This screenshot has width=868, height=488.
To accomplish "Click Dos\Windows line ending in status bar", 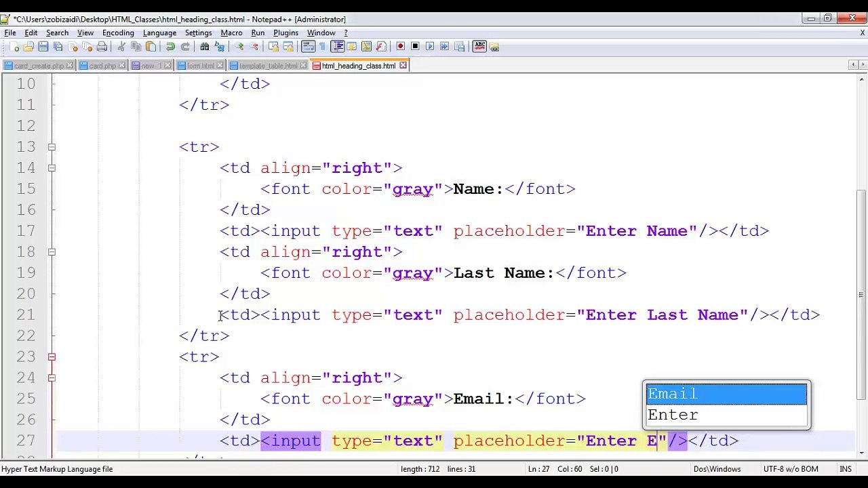I will click(717, 469).
